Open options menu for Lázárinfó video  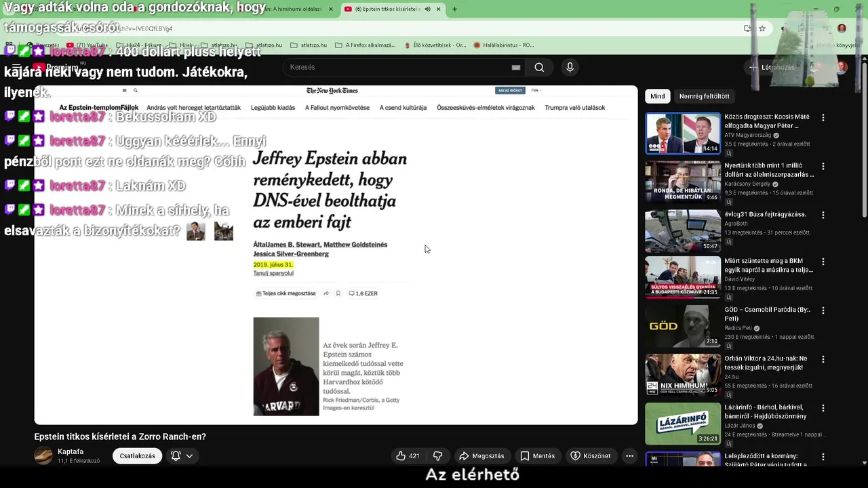(x=823, y=408)
